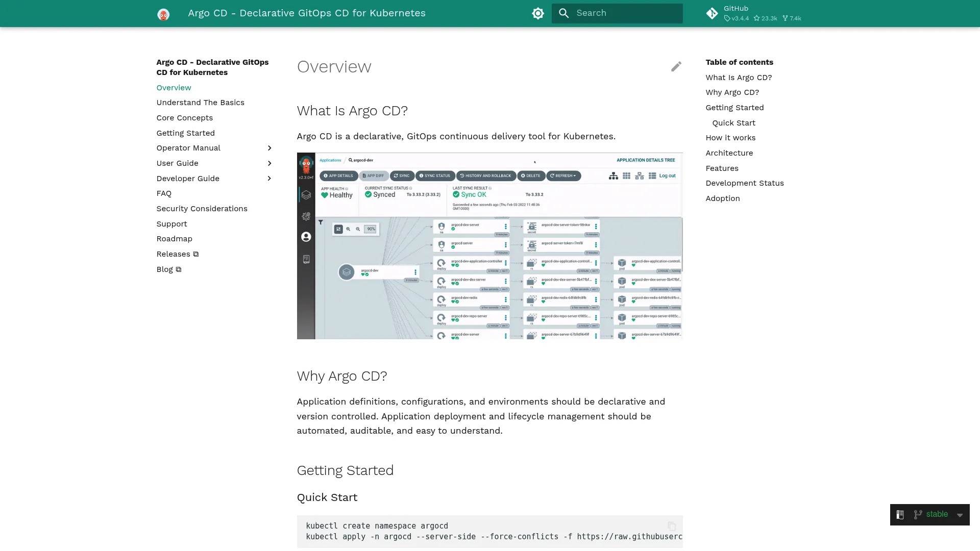Click the argocd-dev application node icon
Viewport: 980px width, 551px height.
pos(347,272)
